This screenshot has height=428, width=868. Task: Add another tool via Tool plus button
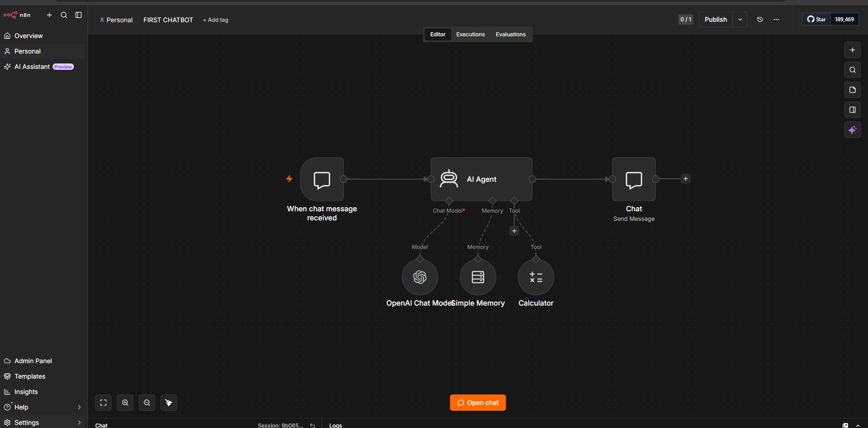(514, 231)
